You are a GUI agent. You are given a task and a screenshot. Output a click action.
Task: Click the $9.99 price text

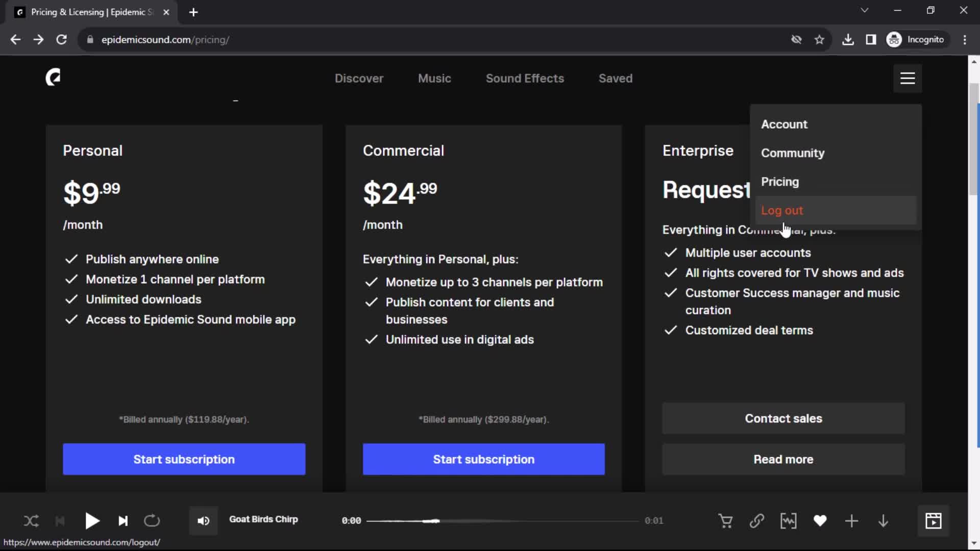point(91,193)
